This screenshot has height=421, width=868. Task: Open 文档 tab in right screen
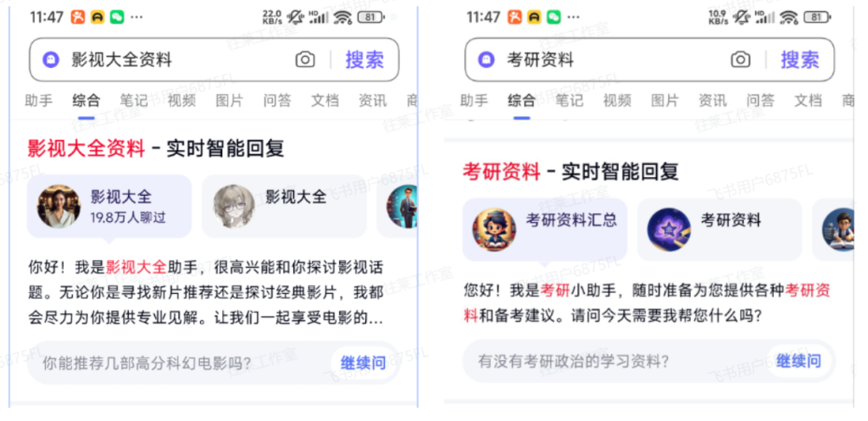808,101
